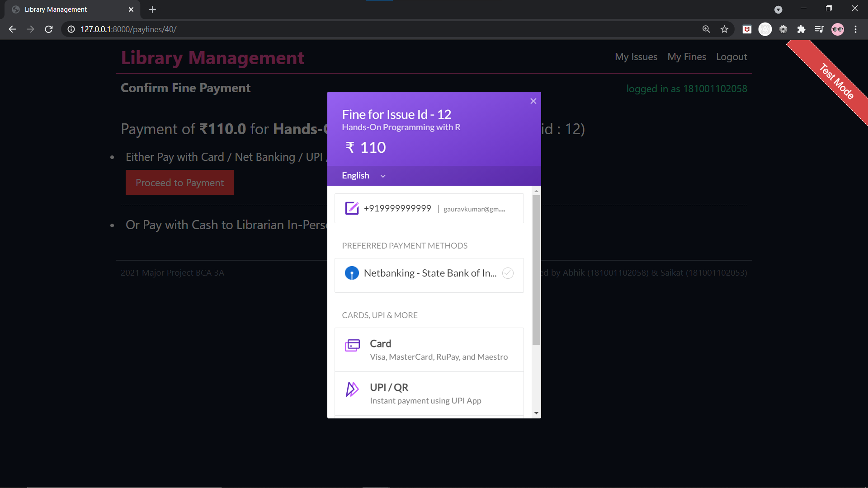The width and height of the screenshot is (868, 488).
Task: Click the State Bank of India logo icon
Action: [x=352, y=273]
